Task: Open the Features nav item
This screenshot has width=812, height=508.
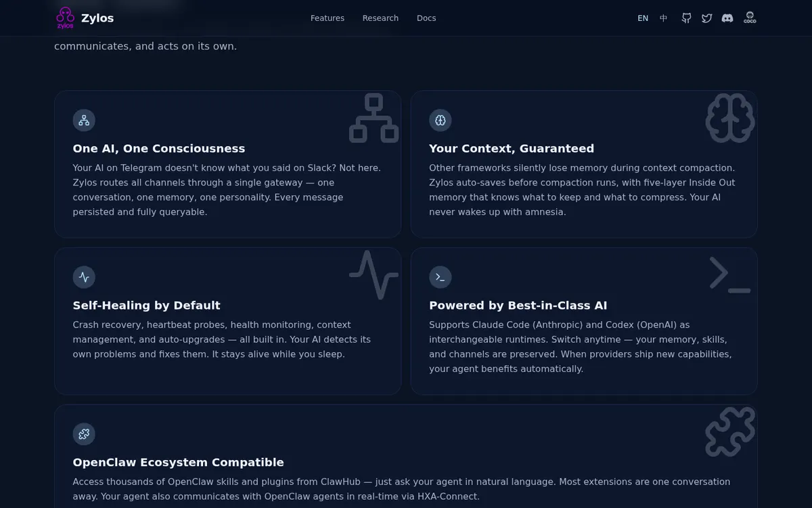Action: pyautogui.click(x=328, y=18)
